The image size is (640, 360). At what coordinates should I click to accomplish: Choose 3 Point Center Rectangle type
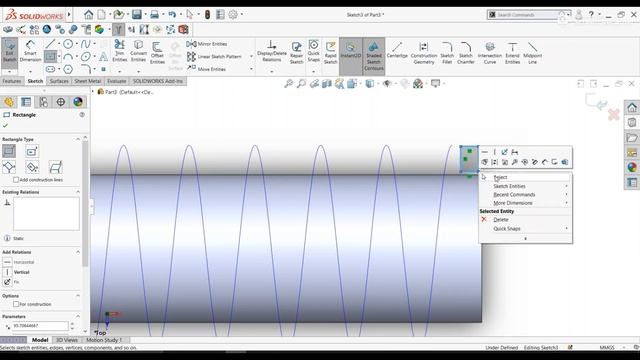(x=32, y=167)
